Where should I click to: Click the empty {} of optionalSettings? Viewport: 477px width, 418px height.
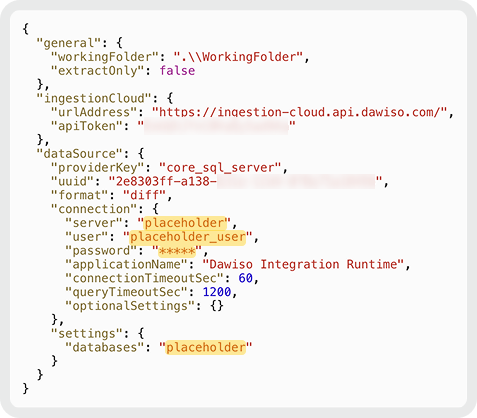tap(216, 306)
